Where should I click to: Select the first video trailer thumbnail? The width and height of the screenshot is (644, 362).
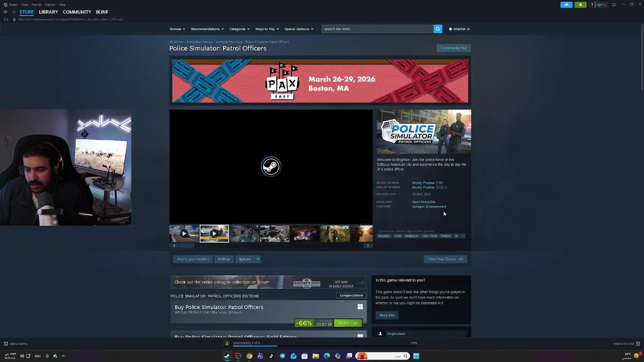(184, 234)
